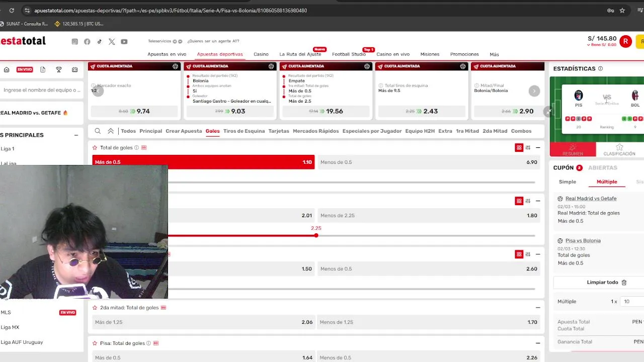Select Menos de 0.5 at 6.90 odds

(429, 162)
